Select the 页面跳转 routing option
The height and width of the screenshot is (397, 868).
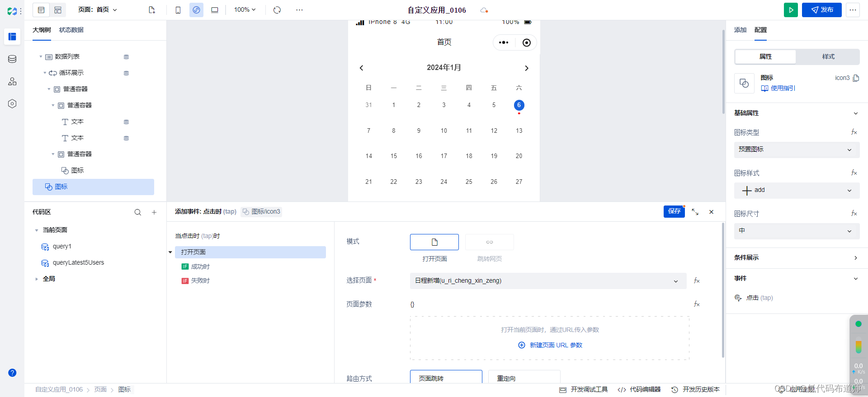(446, 378)
